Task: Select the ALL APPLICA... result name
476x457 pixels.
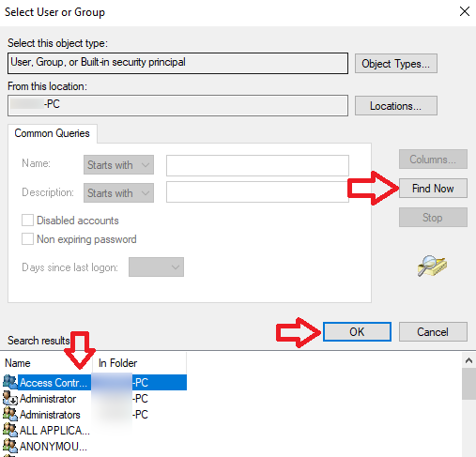Action: tap(54, 431)
